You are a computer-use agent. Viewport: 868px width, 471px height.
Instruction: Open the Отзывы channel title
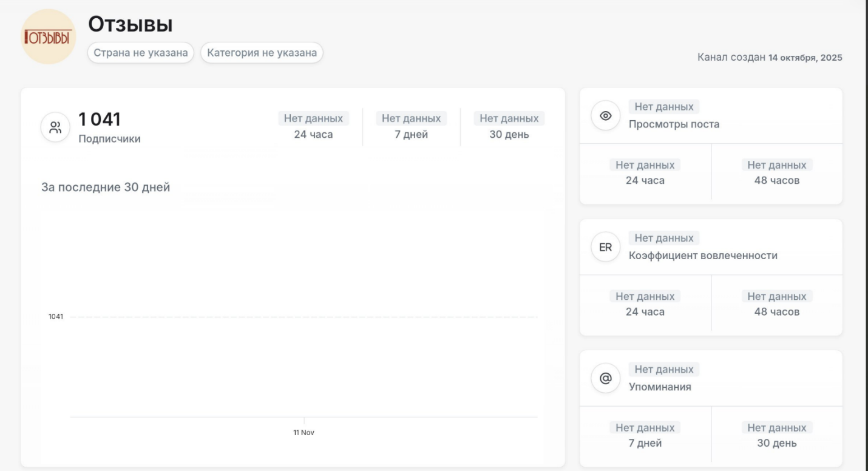click(x=131, y=24)
